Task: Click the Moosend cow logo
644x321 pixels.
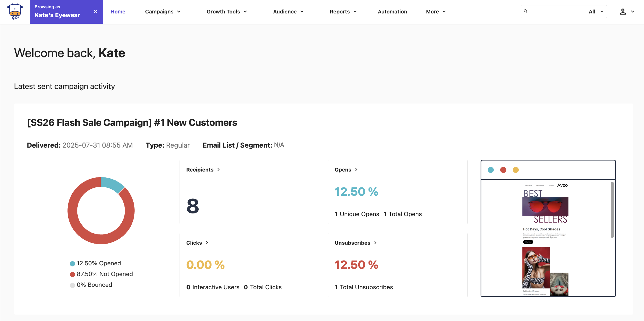Action: click(15, 12)
